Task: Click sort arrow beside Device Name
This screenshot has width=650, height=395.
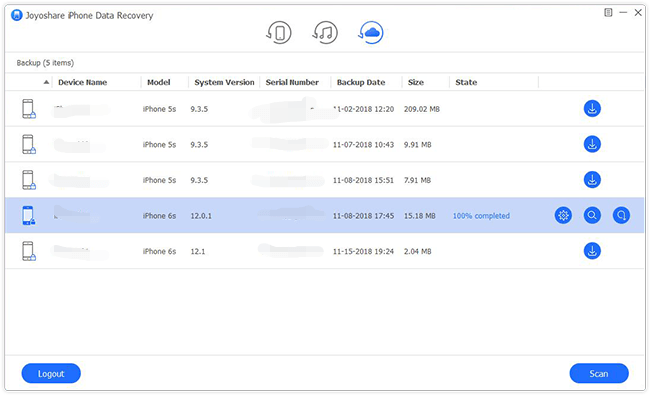Action: (46, 82)
